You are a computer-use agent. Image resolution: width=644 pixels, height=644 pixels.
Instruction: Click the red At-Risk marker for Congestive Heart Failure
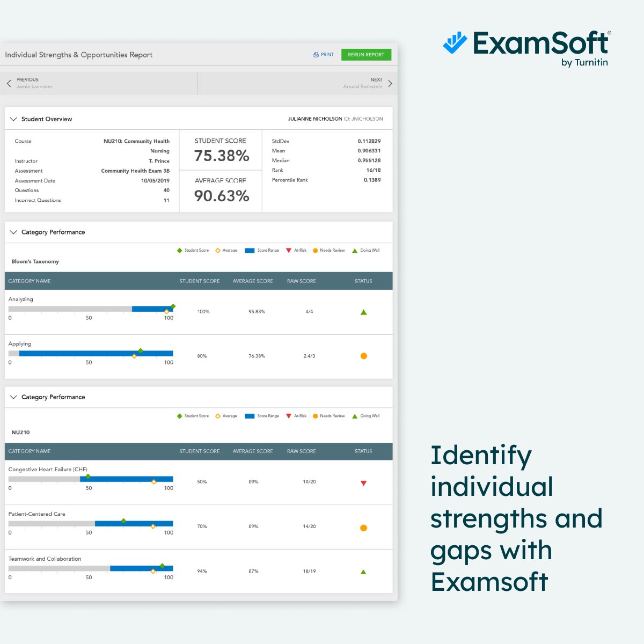(x=363, y=483)
